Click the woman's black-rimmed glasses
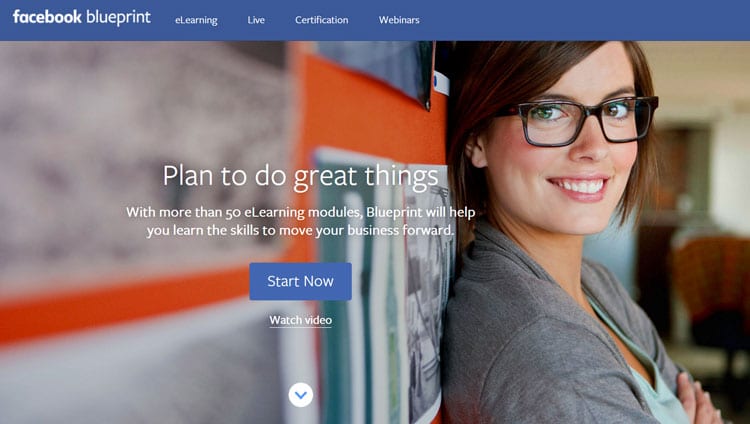750x424 pixels. pos(584,120)
